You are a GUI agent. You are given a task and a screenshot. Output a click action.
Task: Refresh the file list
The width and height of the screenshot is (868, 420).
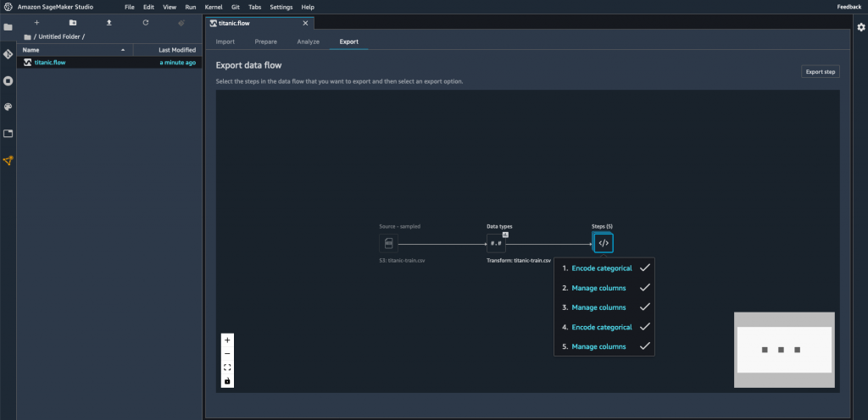[146, 23]
